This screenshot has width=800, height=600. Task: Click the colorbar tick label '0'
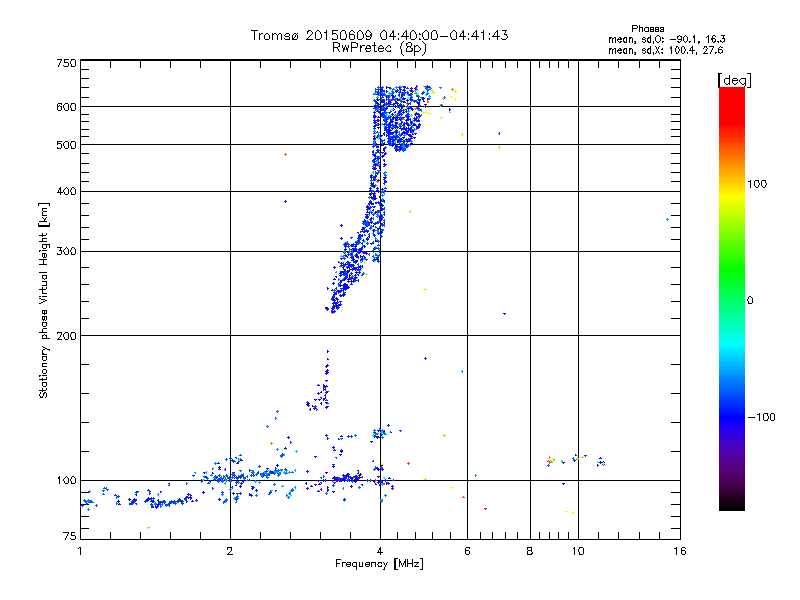(750, 301)
